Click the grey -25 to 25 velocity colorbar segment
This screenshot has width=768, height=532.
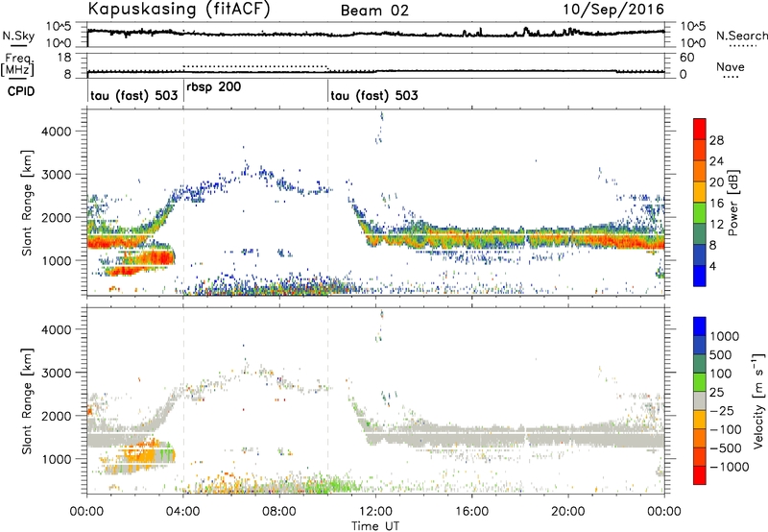[700, 401]
